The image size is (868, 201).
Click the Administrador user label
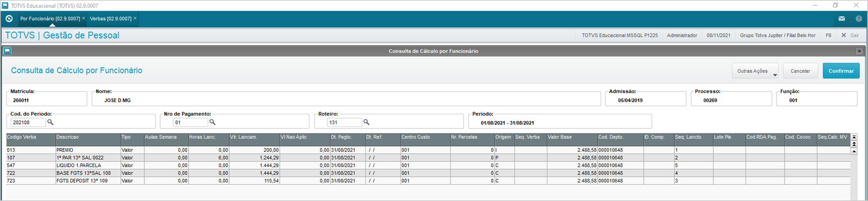pyautogui.click(x=682, y=36)
